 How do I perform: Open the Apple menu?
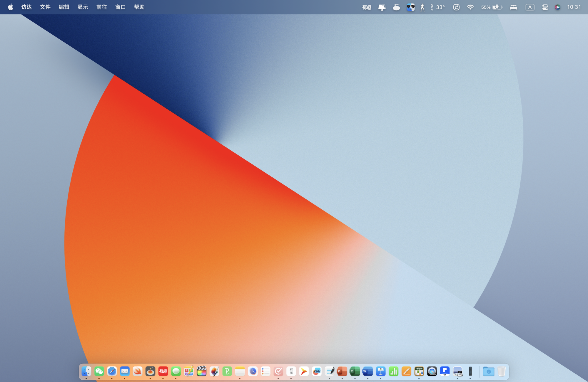[11, 7]
